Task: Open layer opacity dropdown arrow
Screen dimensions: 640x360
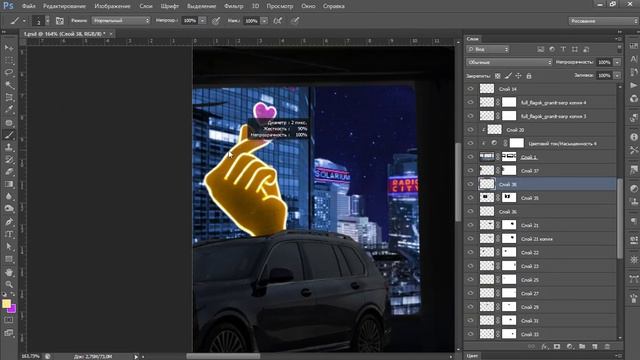Action: point(617,62)
